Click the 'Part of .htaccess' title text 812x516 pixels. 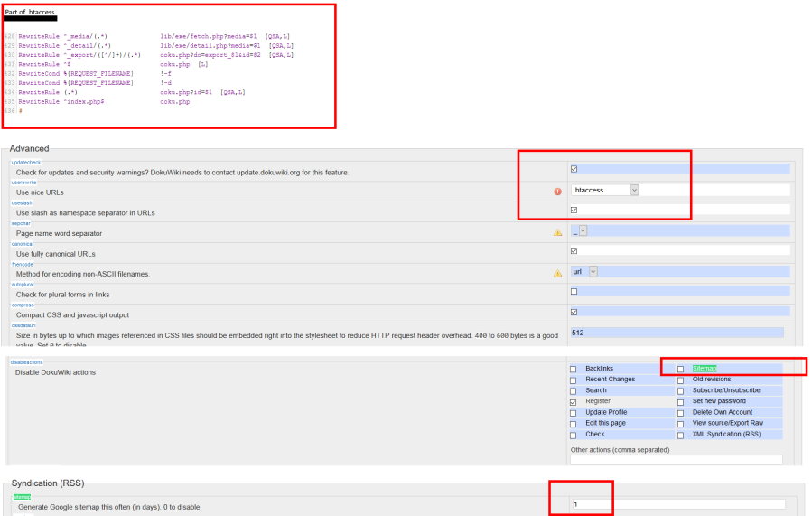pyautogui.click(x=30, y=12)
